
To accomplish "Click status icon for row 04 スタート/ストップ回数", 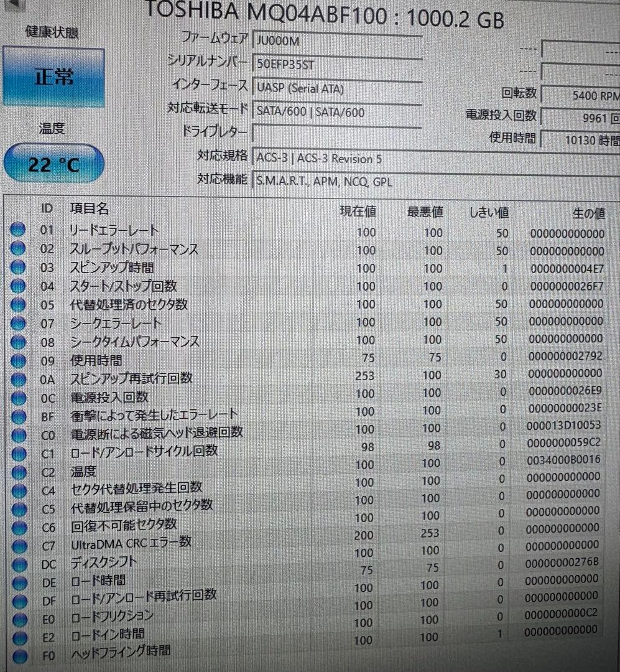I will (18, 286).
